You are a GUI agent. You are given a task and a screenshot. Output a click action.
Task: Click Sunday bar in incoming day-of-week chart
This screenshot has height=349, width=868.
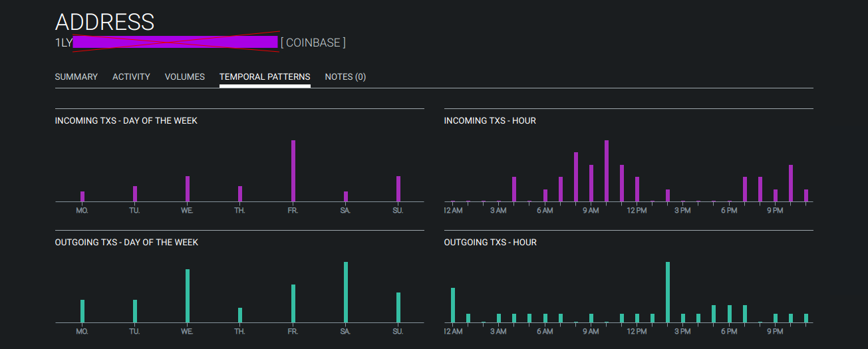click(x=398, y=189)
